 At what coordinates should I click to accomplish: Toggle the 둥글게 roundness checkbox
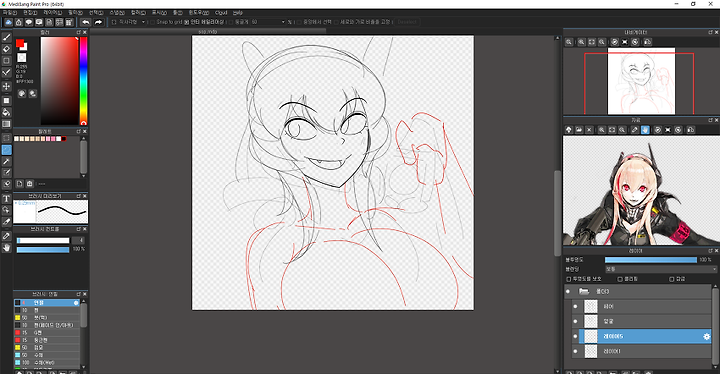pos(231,22)
